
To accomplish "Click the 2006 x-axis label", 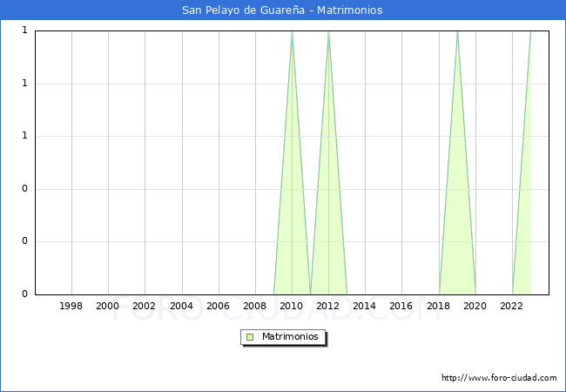I will [x=218, y=306].
